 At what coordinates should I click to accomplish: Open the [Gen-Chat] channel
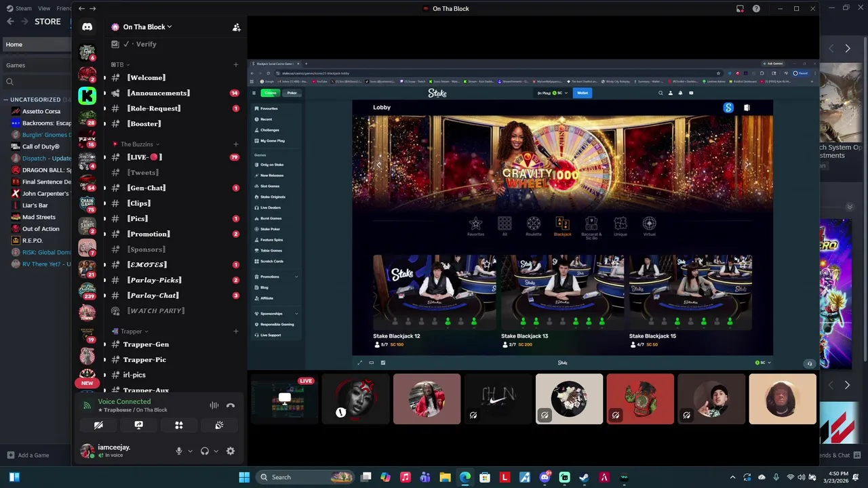174,188
